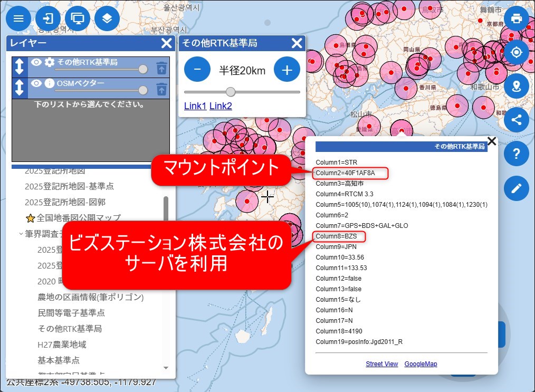Toggle visibility of その他RTK基準局 layer
The image size is (535, 392).
[36, 62]
